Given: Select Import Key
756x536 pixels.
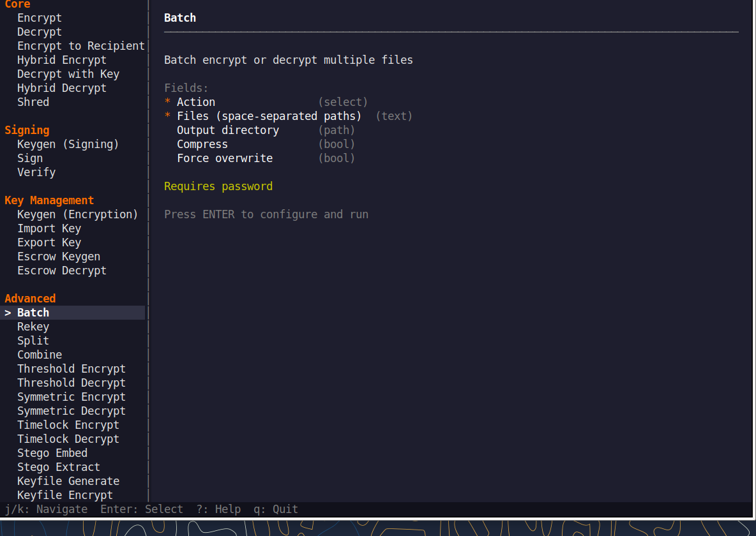Looking at the screenshot, I should pos(49,228).
